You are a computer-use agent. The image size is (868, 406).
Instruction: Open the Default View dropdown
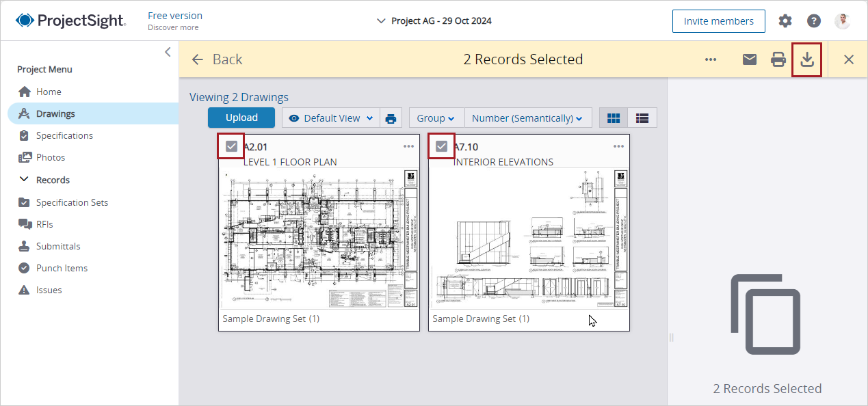[x=330, y=118]
